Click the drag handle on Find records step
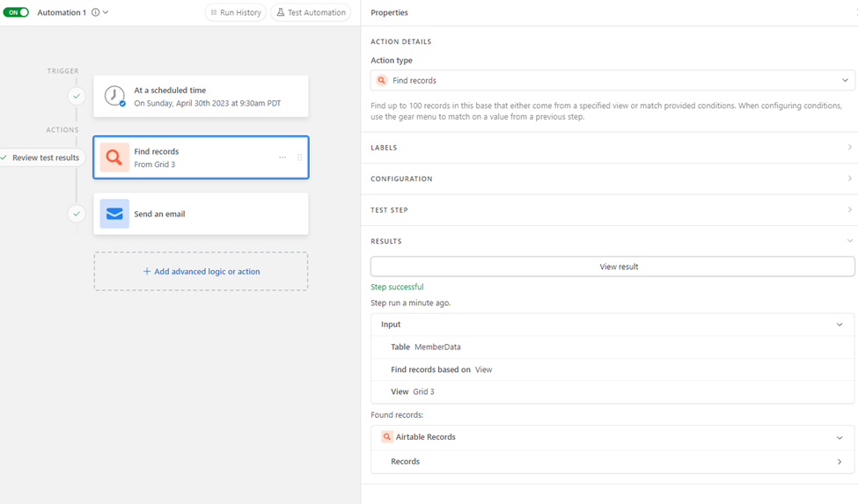Screen dimensions: 858x504 299,157
